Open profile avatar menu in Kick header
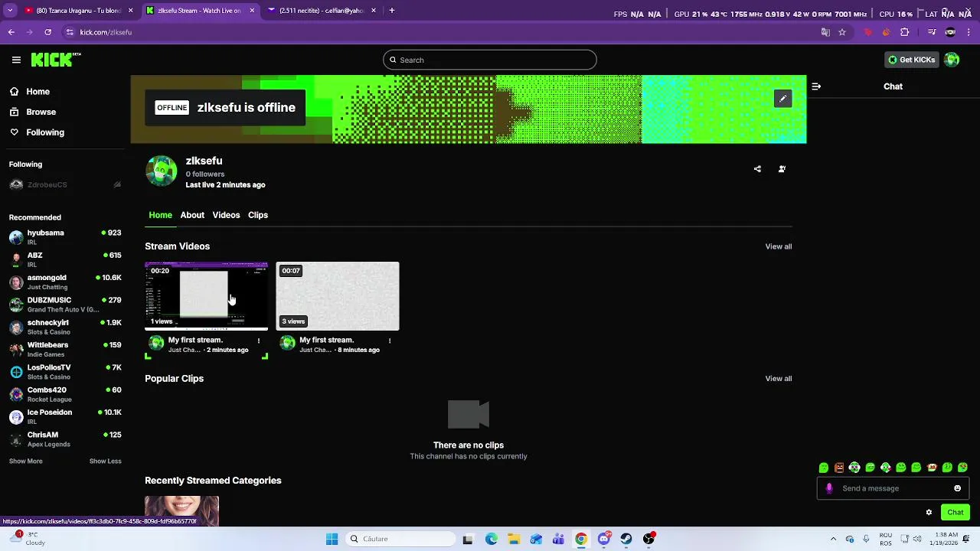 tap(952, 60)
